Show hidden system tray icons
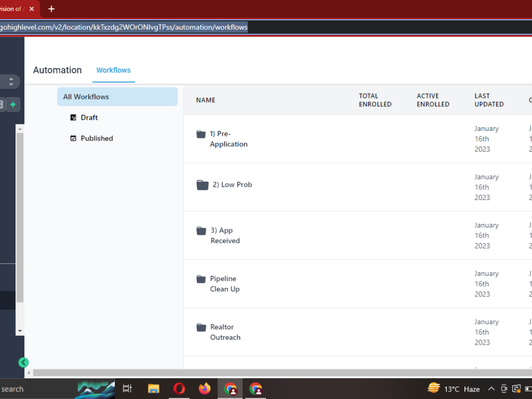532x399 pixels. (x=491, y=389)
